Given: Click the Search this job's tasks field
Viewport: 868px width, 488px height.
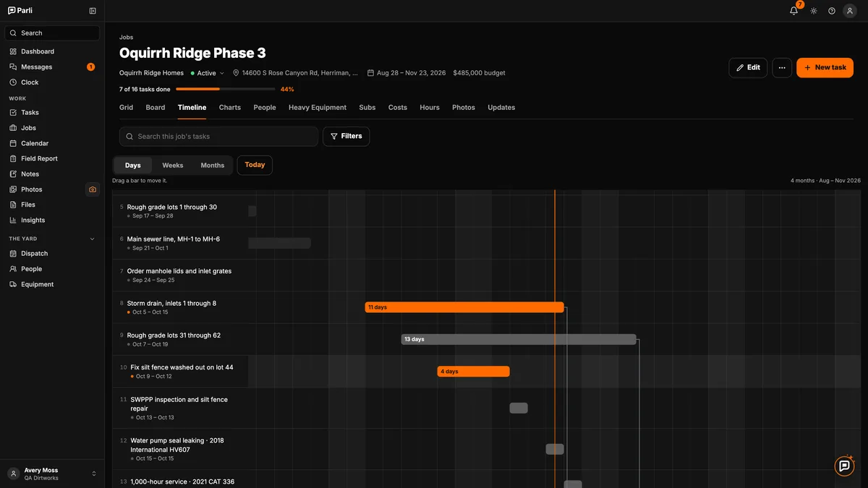Looking at the screenshot, I should pos(218,136).
